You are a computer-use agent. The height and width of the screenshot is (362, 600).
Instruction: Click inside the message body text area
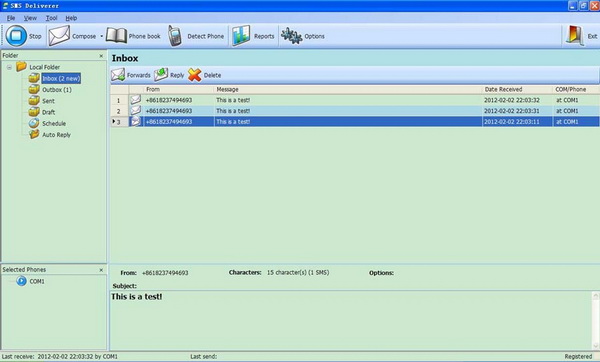(351, 320)
